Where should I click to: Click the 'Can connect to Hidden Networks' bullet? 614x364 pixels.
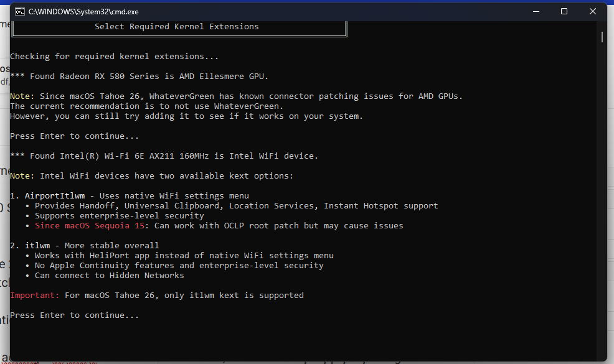tap(110, 276)
